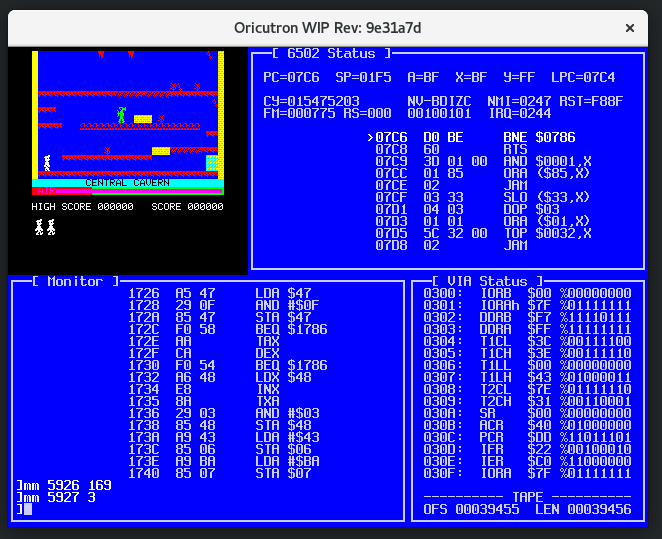Click the HIGH SCORE 000000 text
The width and height of the screenshot is (662, 539).
click(x=82, y=206)
